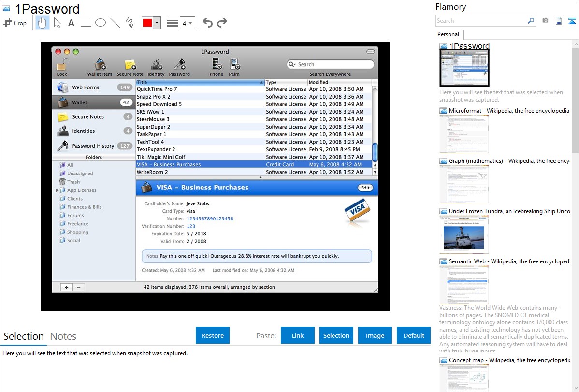Activate the hand pan tool
Viewport: 579px width, 392px height.
click(42, 23)
